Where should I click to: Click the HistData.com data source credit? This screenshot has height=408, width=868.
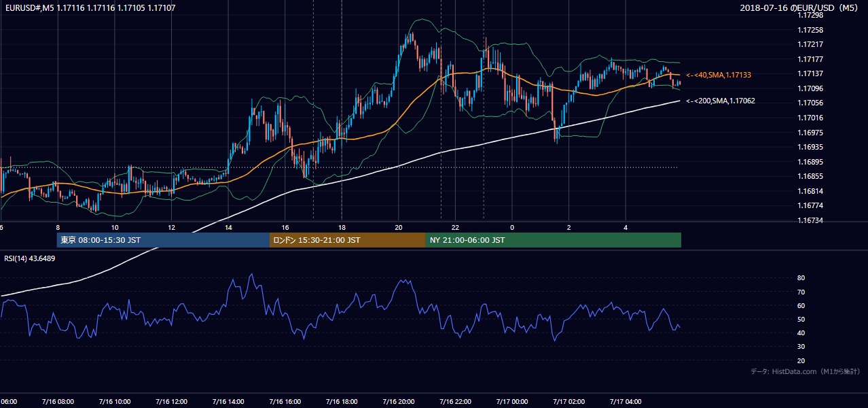click(x=806, y=371)
